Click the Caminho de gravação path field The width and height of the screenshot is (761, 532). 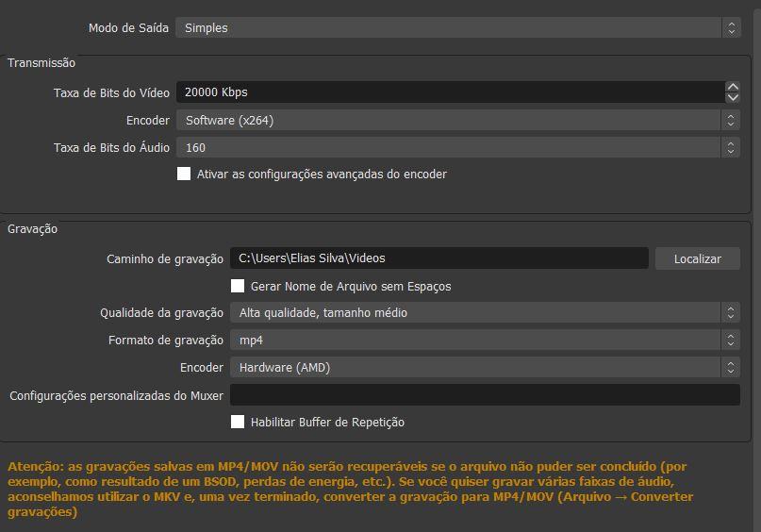coord(439,258)
